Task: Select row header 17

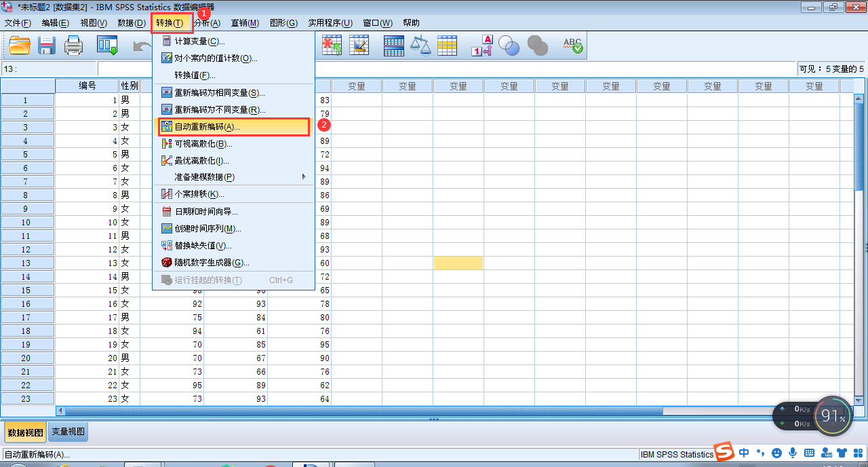Action: click(x=28, y=317)
